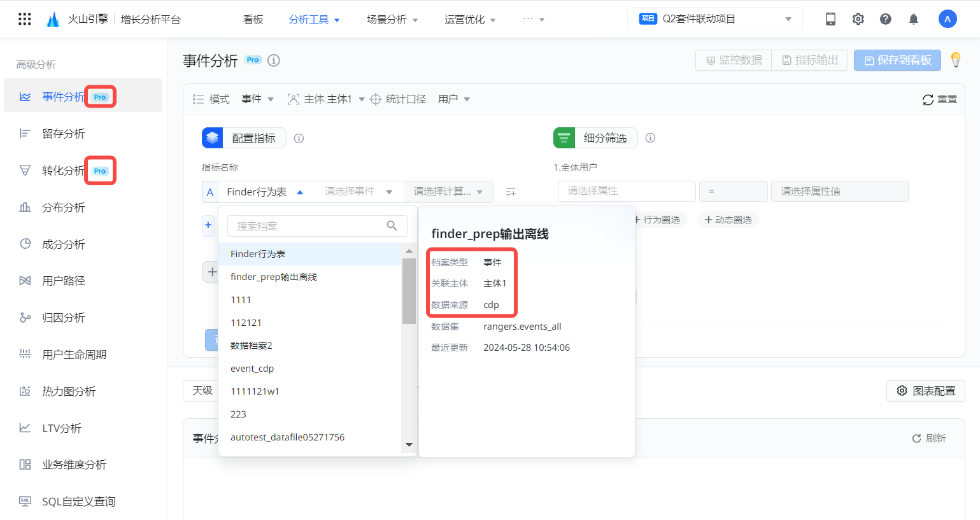Click the blue 配置指标 layers icon
This screenshot has width=980, height=520.
[x=212, y=138]
